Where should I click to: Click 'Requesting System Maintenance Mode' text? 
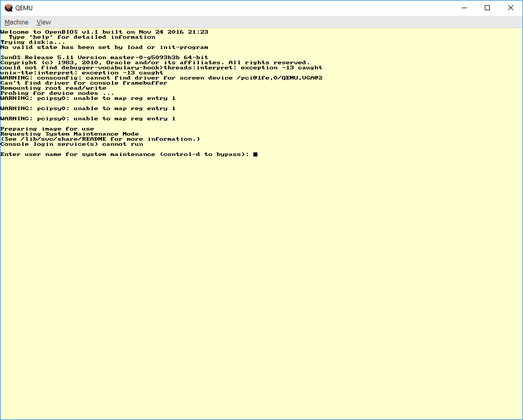[70, 134]
